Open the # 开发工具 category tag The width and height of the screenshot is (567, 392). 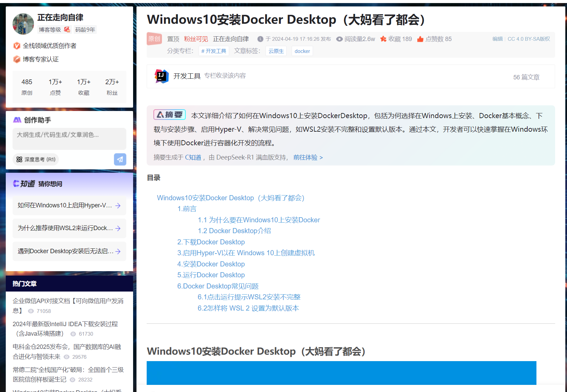pyautogui.click(x=214, y=51)
